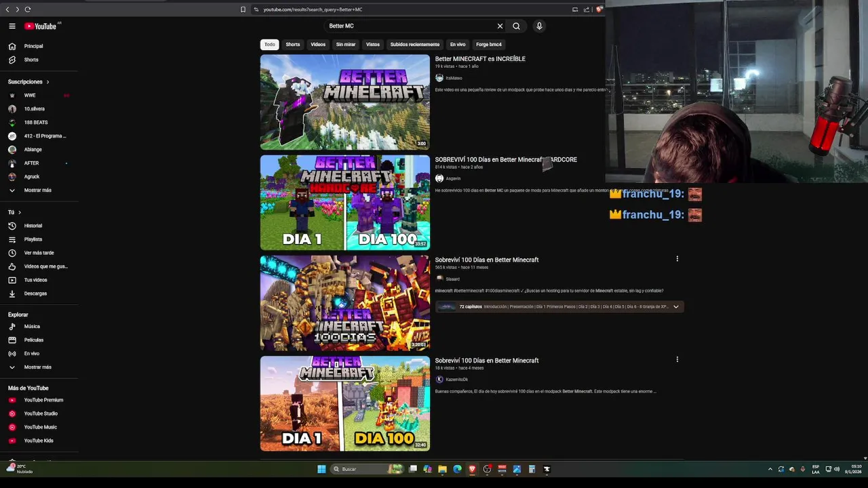Start voice search with microphone icon
Screen dimensions: 868x488
pos(539,26)
